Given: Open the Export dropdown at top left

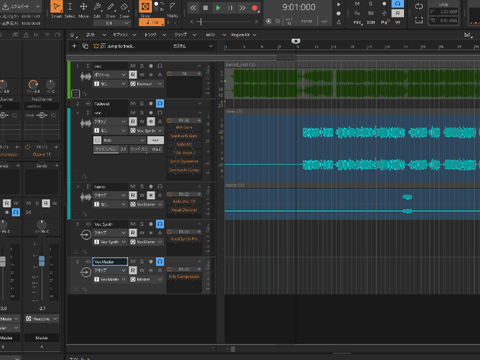Looking at the screenshot, I should (21, 6).
